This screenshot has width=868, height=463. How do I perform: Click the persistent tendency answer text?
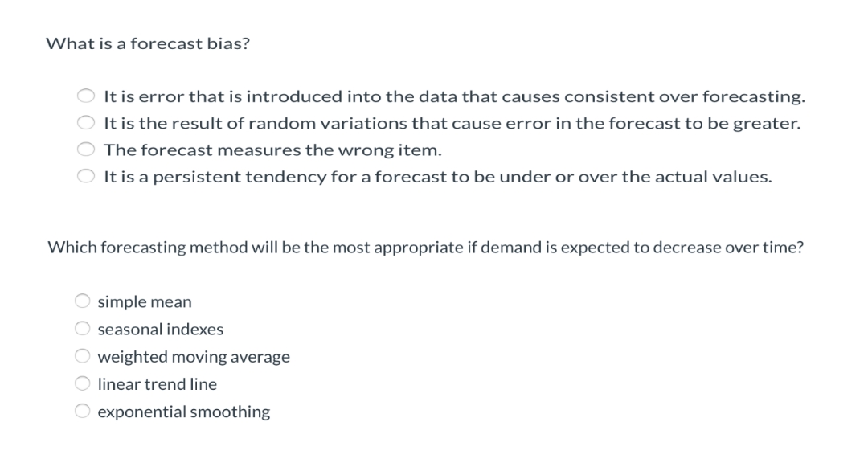437,176
